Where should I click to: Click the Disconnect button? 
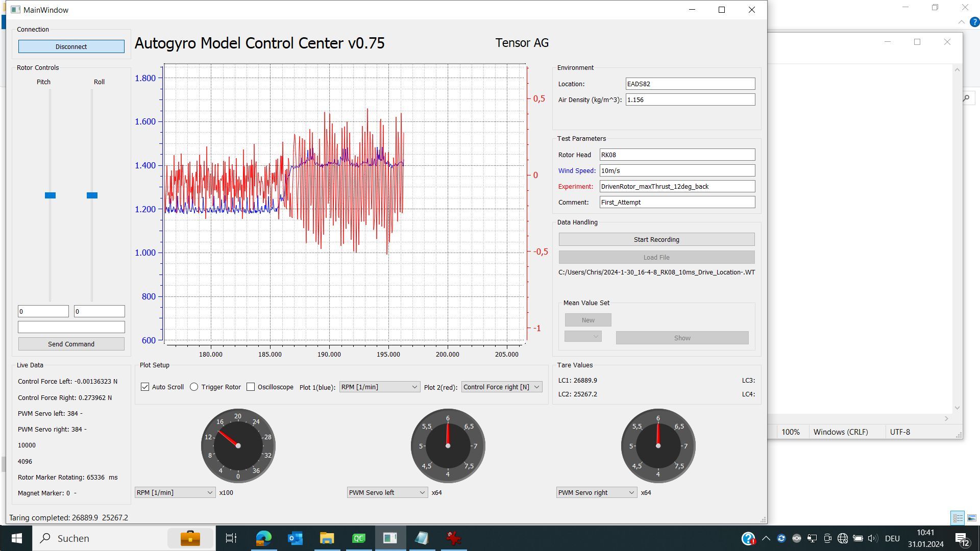tap(71, 46)
